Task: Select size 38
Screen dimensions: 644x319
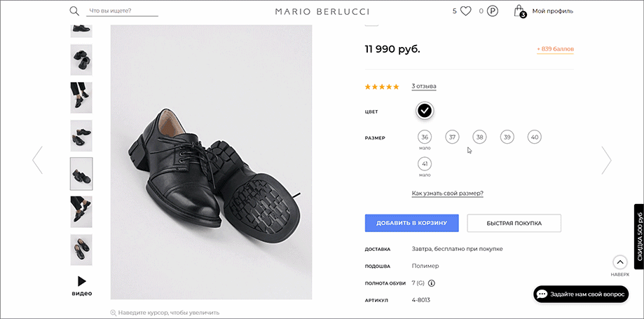Action: [479, 137]
